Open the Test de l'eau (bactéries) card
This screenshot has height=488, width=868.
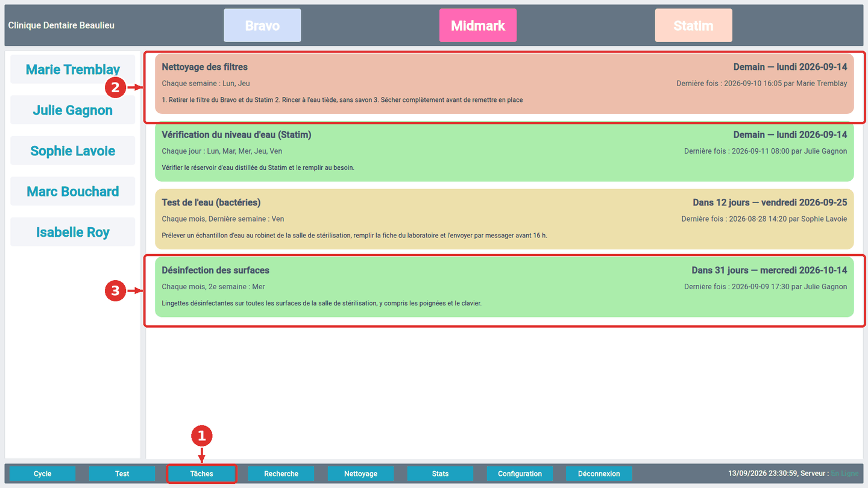[505, 219]
